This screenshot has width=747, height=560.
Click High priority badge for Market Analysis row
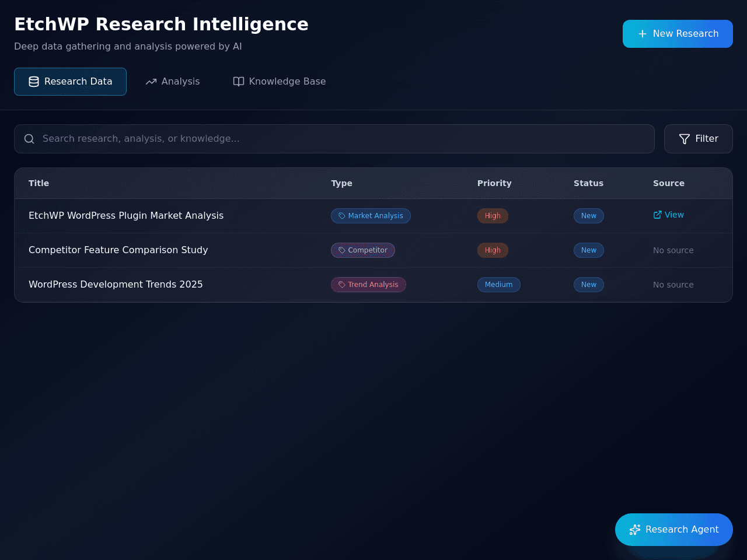pyautogui.click(x=493, y=216)
